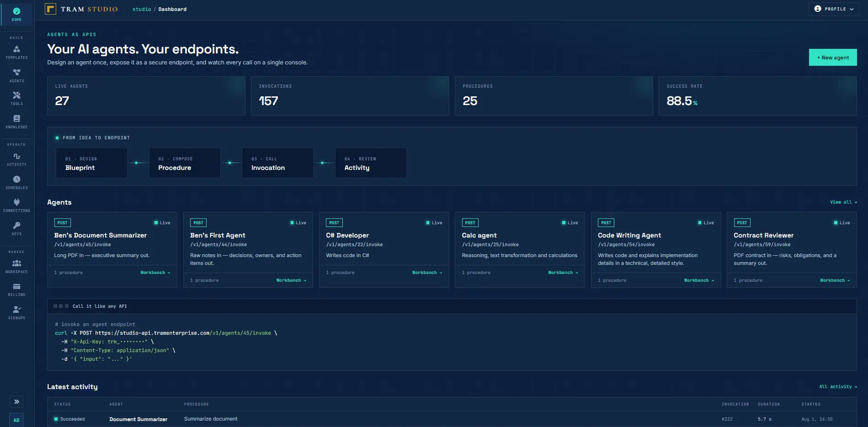Viewport: 868px width, 427px height.
Task: Open the Home sidebar icon
Action: [x=16, y=14]
